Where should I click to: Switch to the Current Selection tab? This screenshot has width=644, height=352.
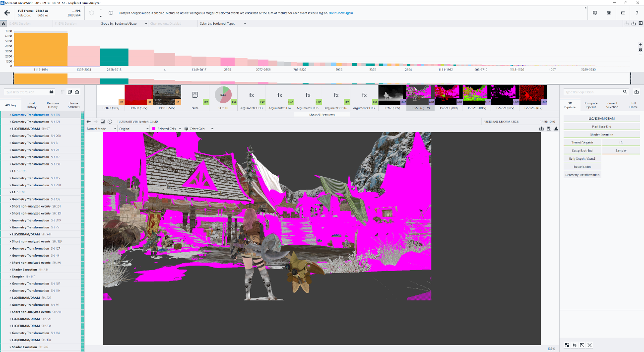612,105
